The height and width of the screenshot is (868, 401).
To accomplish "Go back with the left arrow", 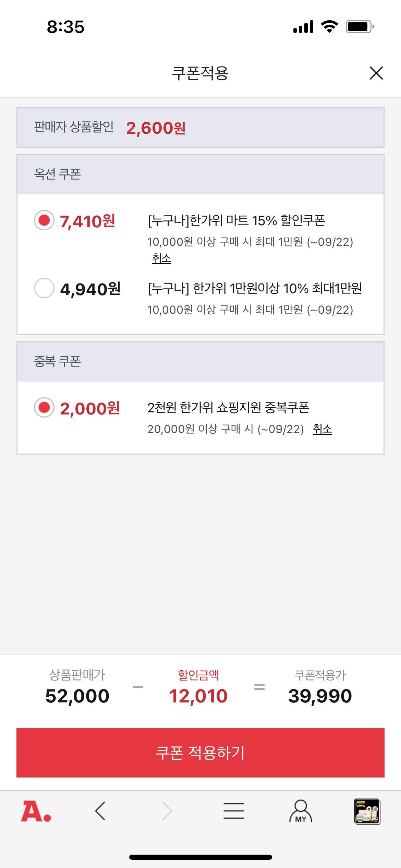I will [100, 811].
